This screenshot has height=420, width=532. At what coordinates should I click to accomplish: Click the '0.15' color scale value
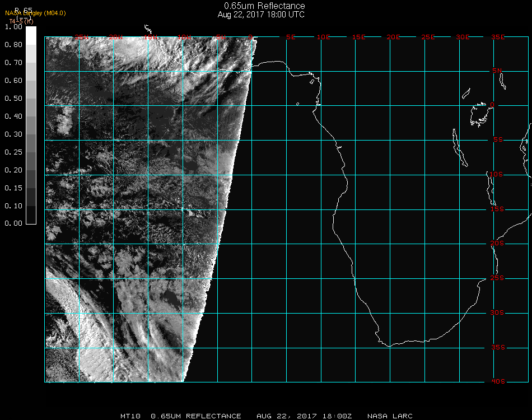coord(13,188)
